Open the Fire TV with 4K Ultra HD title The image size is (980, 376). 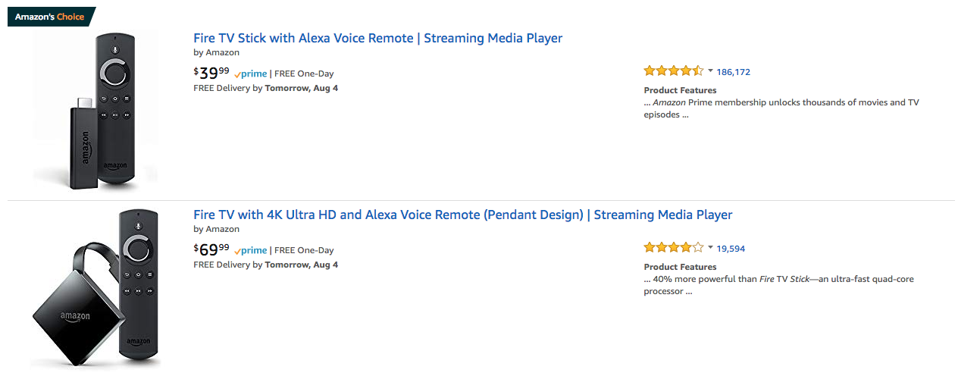(462, 215)
